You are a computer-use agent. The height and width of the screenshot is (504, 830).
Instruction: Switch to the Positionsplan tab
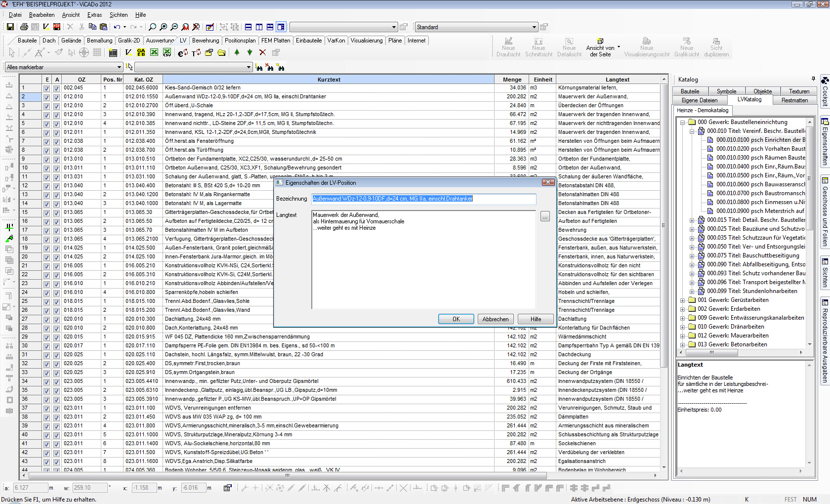click(240, 41)
